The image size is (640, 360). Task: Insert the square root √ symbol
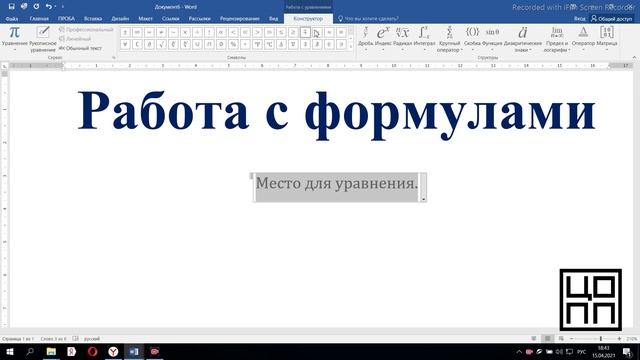point(161,44)
